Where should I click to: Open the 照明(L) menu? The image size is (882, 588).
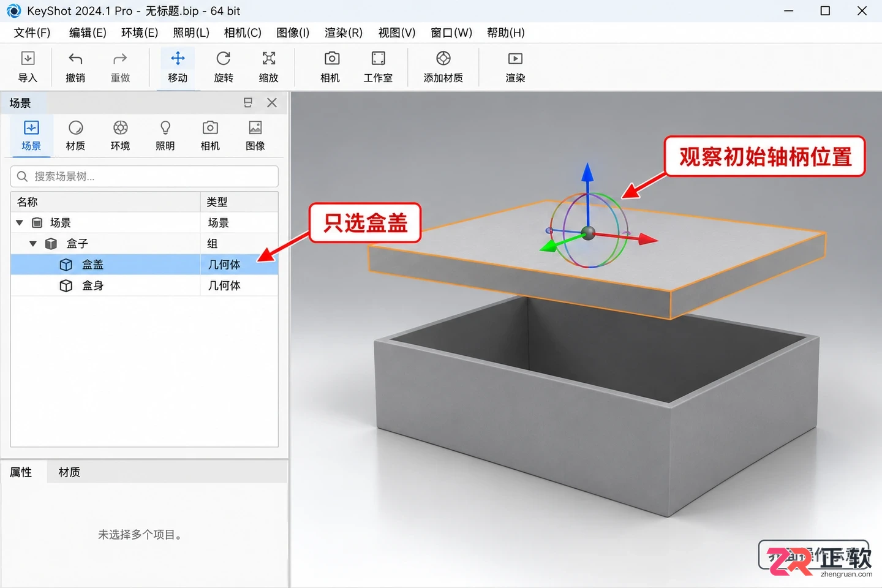191,32
